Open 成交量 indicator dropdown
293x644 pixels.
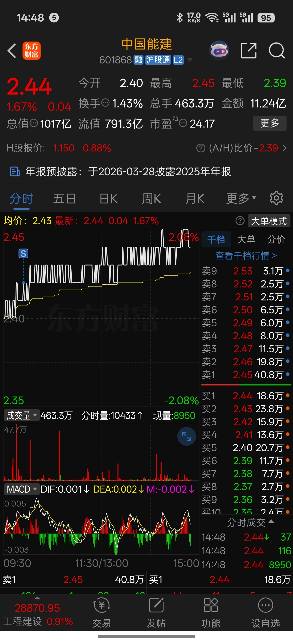pos(22,415)
